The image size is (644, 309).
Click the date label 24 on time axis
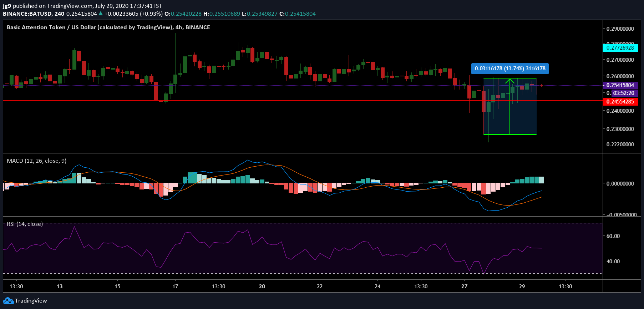pos(377,287)
